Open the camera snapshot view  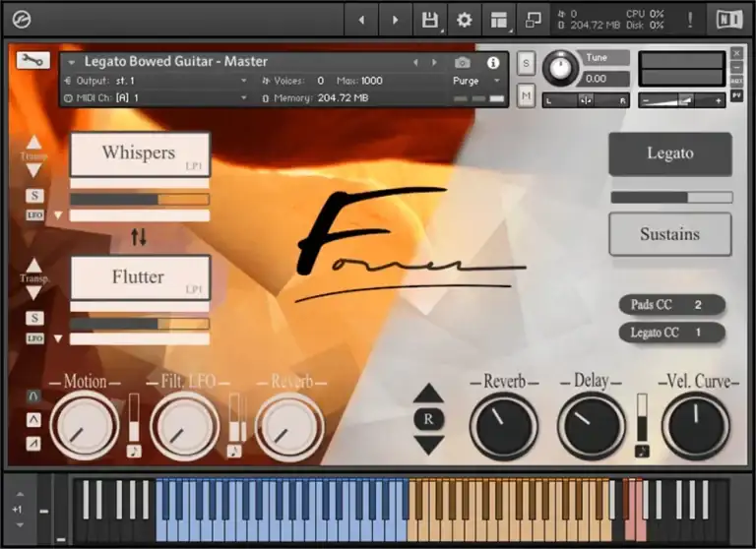463,62
